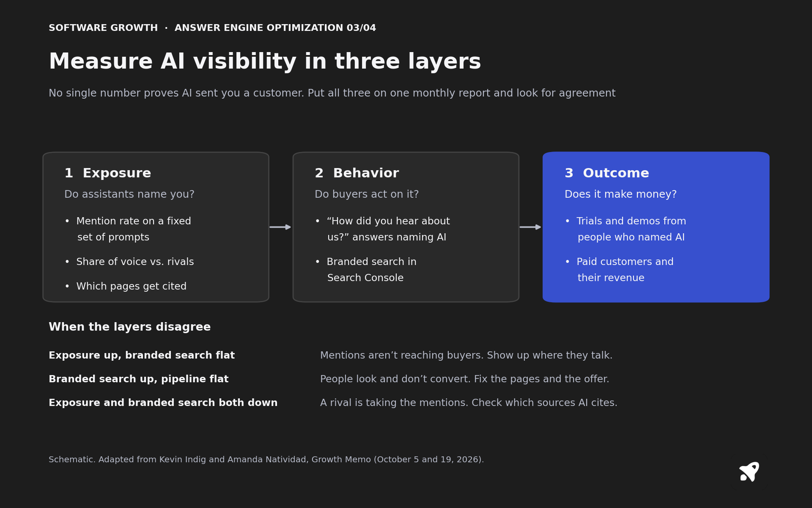Screen dimensions: 812x508
Task: Click "Exposure and branded search both down" label
Action: tap(163, 403)
